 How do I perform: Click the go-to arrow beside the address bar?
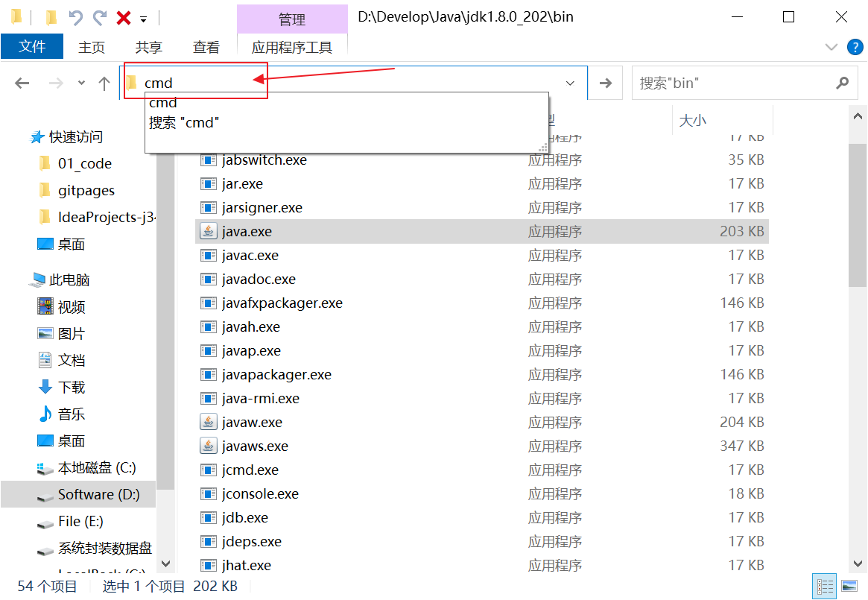[x=606, y=83]
